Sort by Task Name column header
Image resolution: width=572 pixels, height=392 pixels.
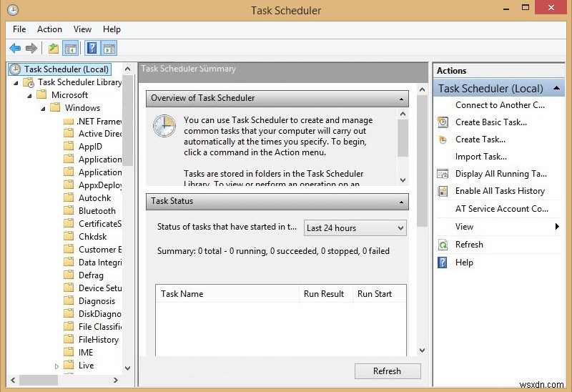[x=227, y=294]
